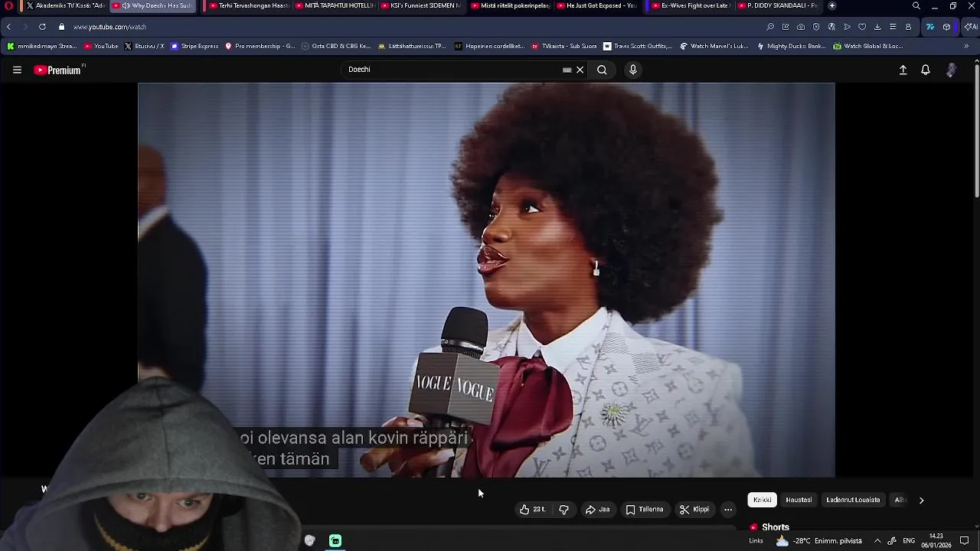The height and width of the screenshot is (551, 980).
Task: Open the Watch Global & Loc bookmark
Action: tap(868, 46)
